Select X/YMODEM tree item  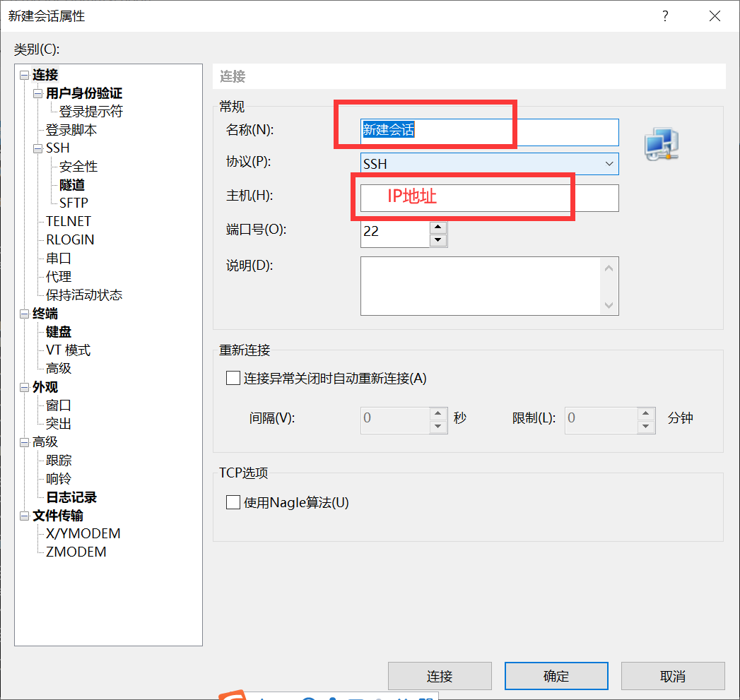[83, 534]
